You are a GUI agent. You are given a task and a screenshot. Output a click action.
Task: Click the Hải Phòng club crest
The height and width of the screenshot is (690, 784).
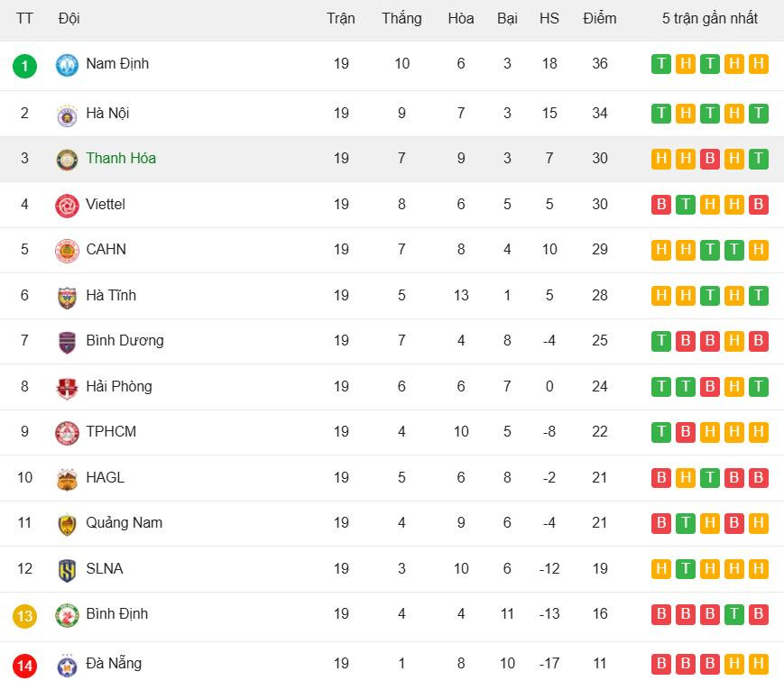(x=68, y=388)
